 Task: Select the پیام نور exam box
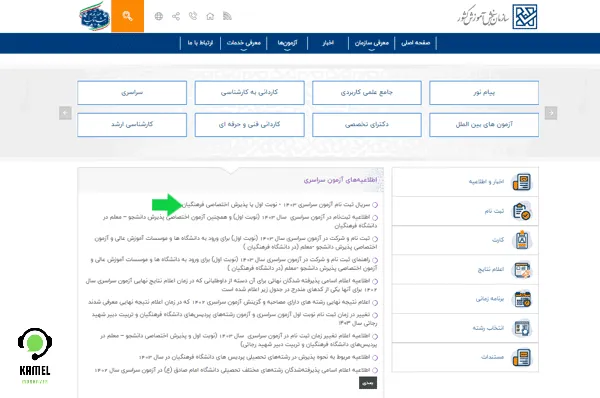click(x=484, y=93)
